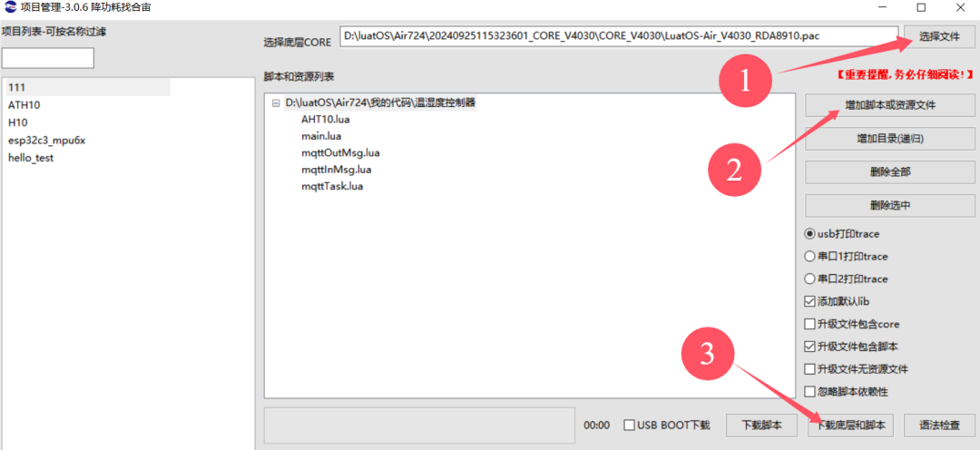
Task: Select project esp32c3_mpu6x in list
Action: click(46, 141)
